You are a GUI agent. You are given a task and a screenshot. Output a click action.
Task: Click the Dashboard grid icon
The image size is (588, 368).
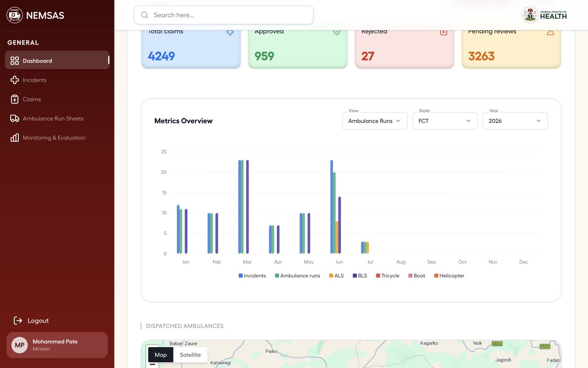[x=15, y=61]
